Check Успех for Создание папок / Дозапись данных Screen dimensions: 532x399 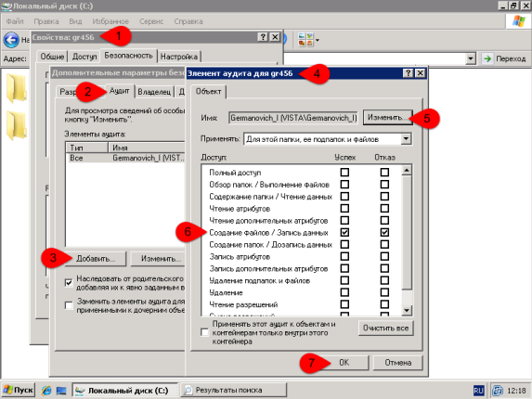tap(344, 244)
